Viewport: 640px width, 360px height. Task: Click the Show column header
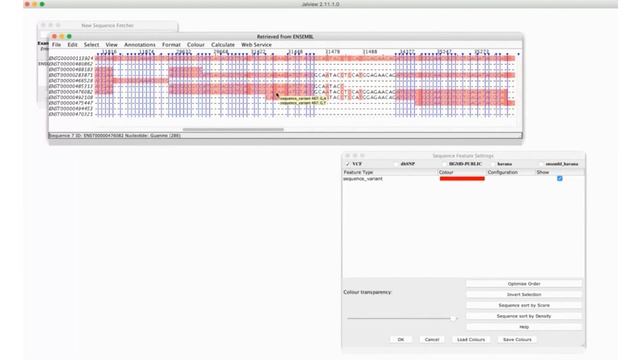[560, 172]
